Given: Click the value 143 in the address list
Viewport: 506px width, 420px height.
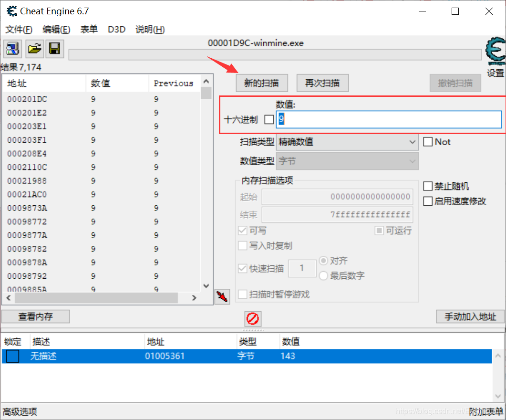Looking at the screenshot, I should tap(288, 356).
